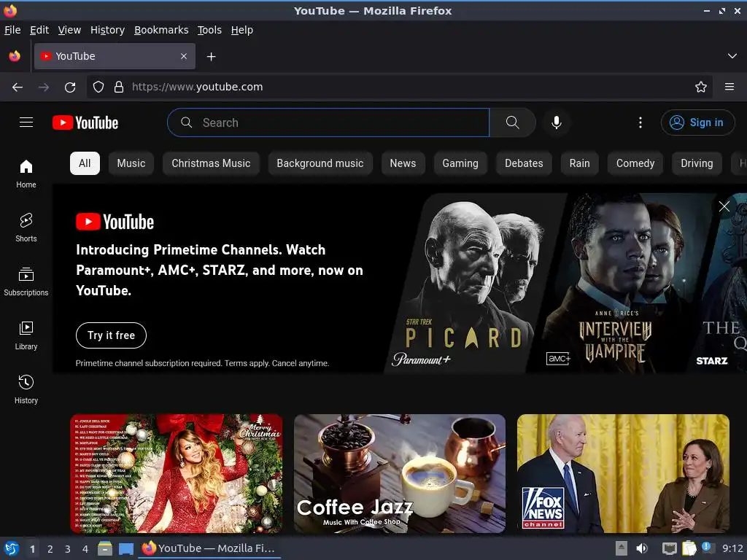Click the removable media eject tray icon

pyautogui.click(x=621, y=548)
